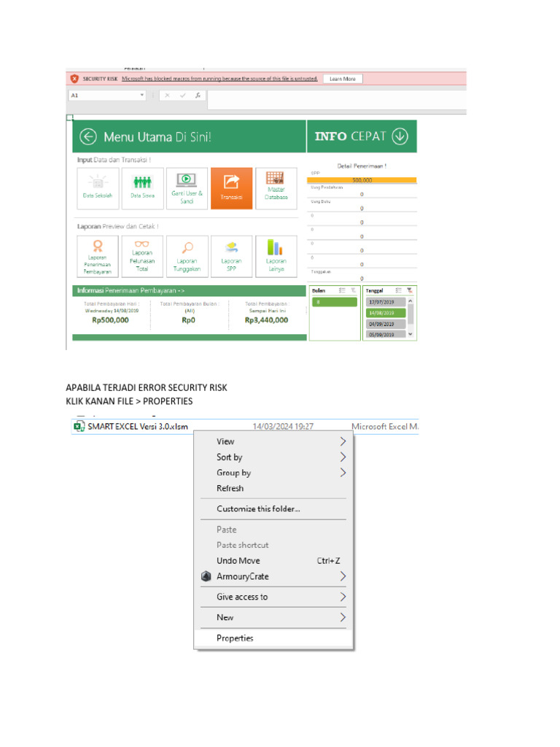Choose Properties in the context menu

(273, 638)
